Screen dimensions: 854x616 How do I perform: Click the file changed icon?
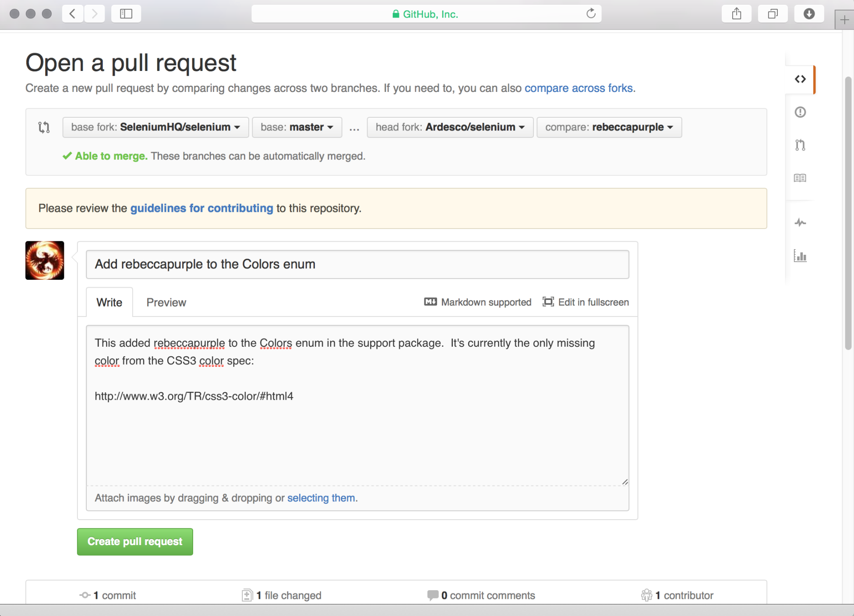click(247, 595)
